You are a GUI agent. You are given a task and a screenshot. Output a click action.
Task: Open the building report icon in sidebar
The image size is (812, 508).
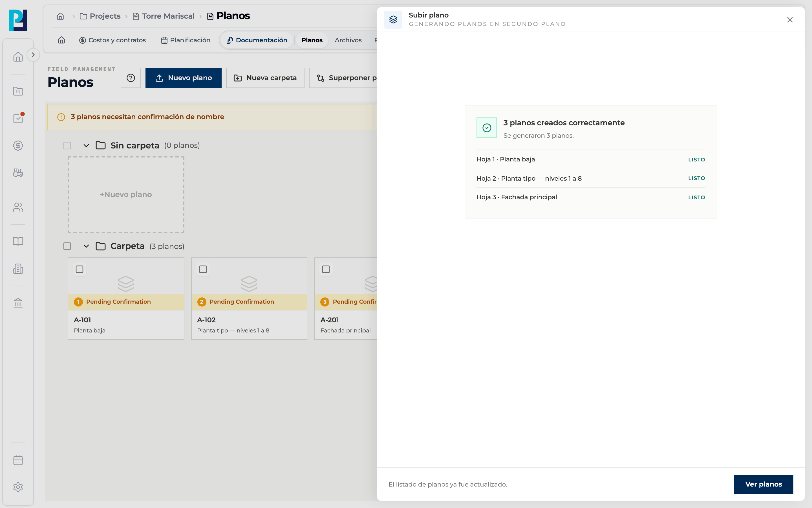[x=18, y=269]
